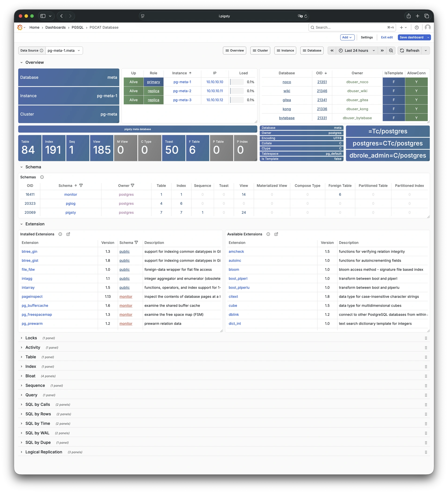Navigate to PGSQL in the breadcrumb
448x493 pixels.
point(78,27)
